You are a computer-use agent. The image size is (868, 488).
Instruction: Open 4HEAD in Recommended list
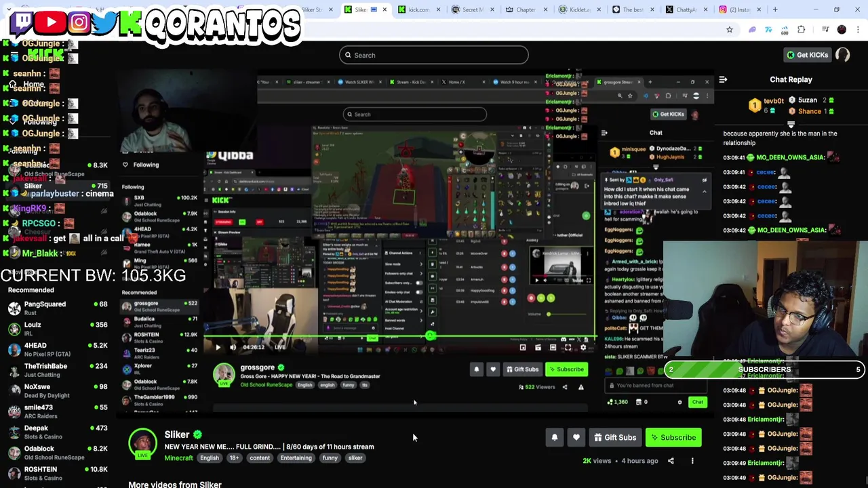coord(57,350)
